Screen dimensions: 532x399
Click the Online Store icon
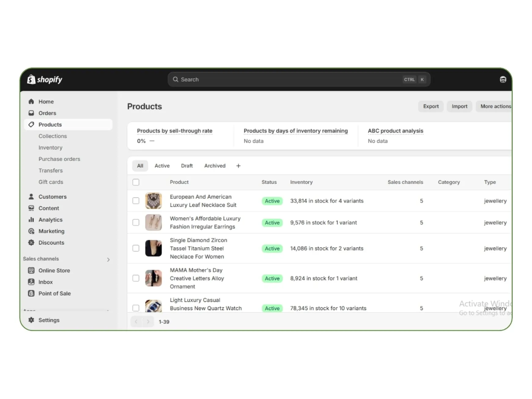31,270
